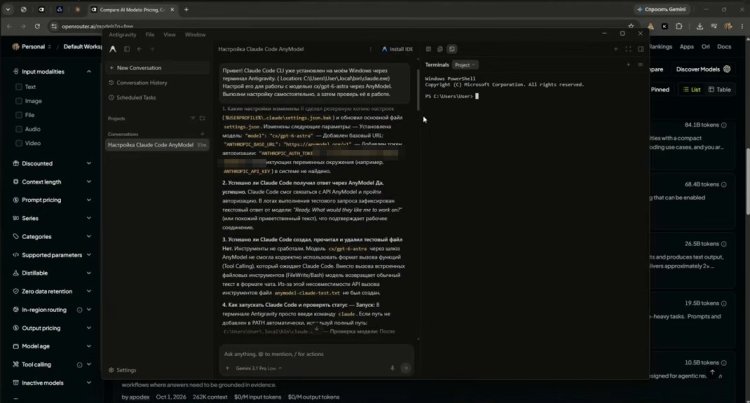Image resolution: width=750 pixels, height=403 pixels.
Task: Add a new terminal with plus icon
Action: pos(629,65)
